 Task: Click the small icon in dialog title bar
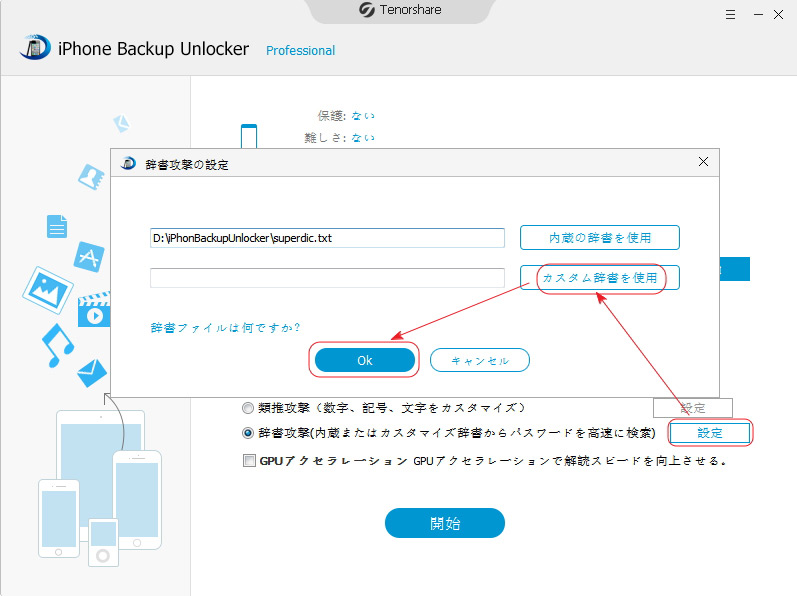[128, 163]
